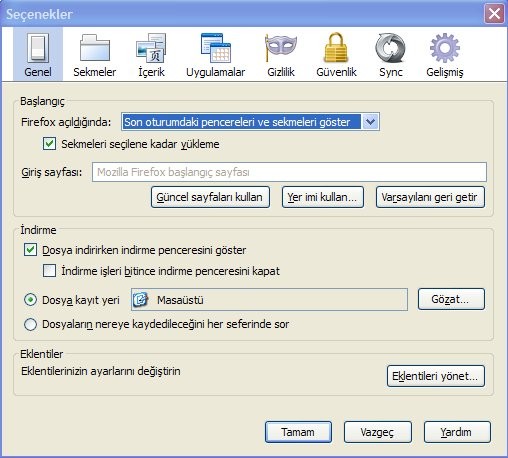Viewport: 508px width, 458px height.
Task: Uncheck Sekmeleri seçilene kadar yükleme
Action: 49,144
